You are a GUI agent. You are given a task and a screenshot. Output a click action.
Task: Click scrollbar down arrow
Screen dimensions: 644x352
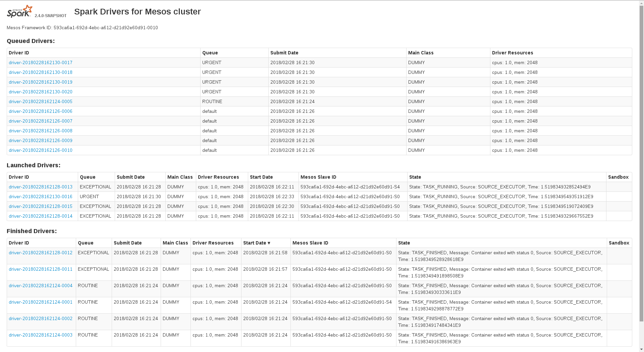coord(641,349)
